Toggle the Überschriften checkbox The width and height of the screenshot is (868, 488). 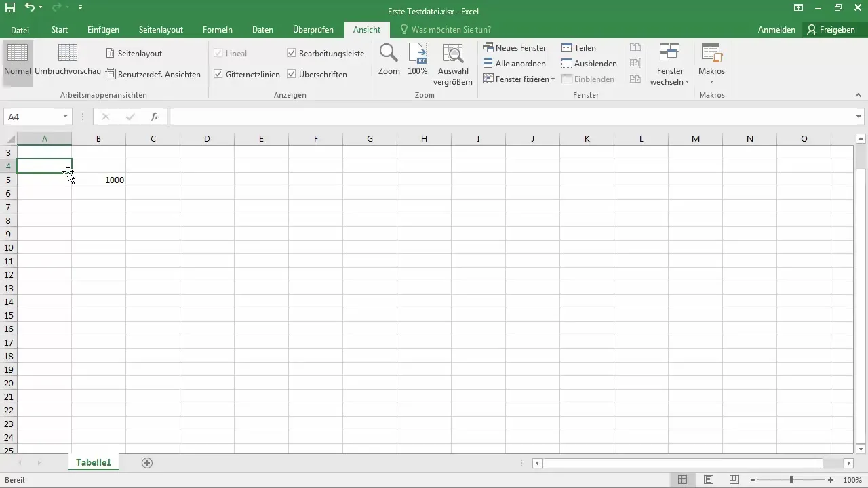292,75
